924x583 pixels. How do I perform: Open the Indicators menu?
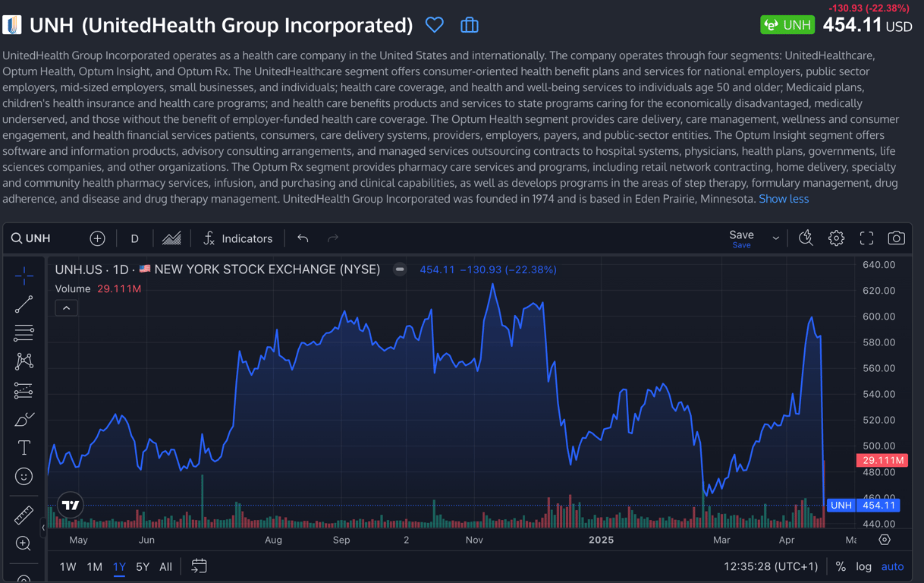[237, 238]
